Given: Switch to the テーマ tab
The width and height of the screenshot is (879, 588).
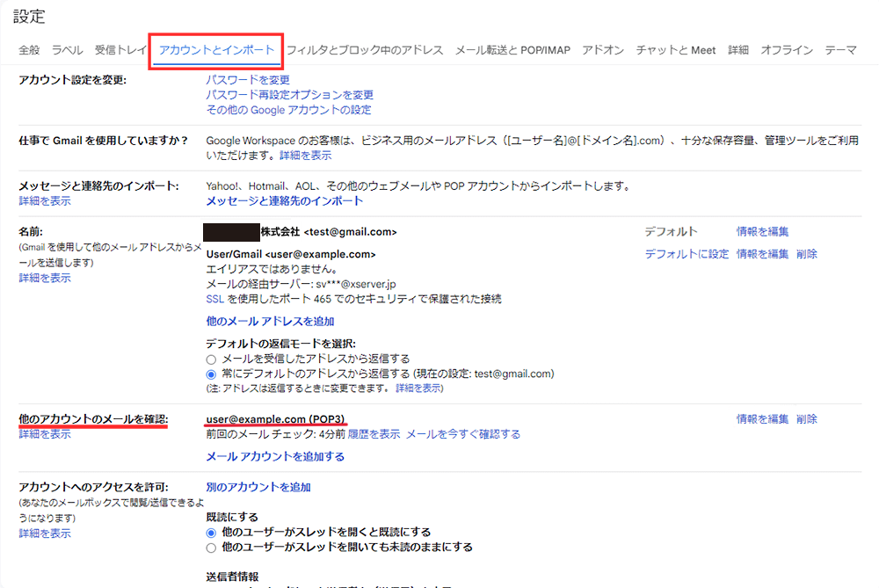Looking at the screenshot, I should tap(840, 50).
